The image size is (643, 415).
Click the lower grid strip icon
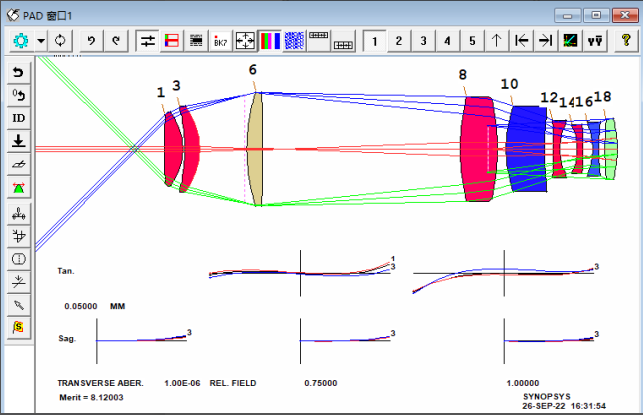pos(343,41)
